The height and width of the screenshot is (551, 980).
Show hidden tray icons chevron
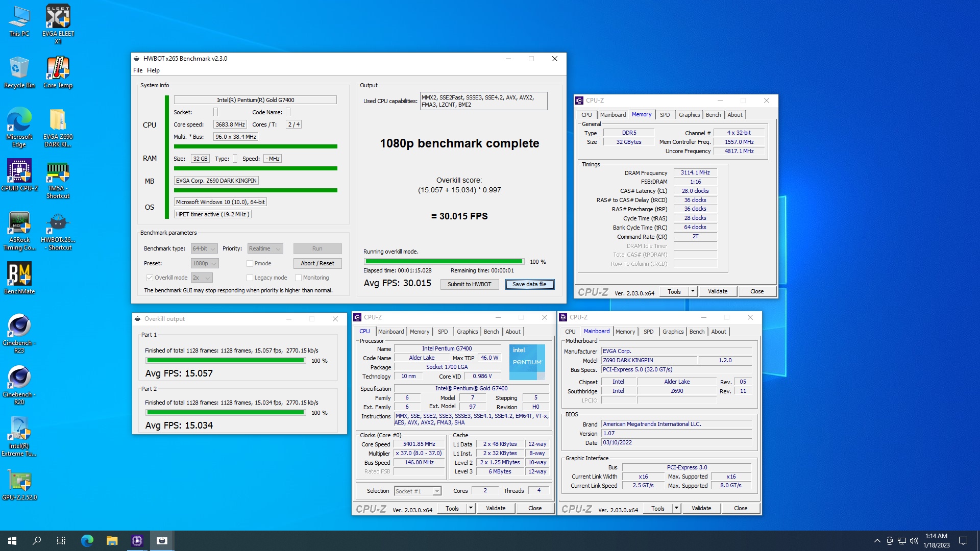877,541
